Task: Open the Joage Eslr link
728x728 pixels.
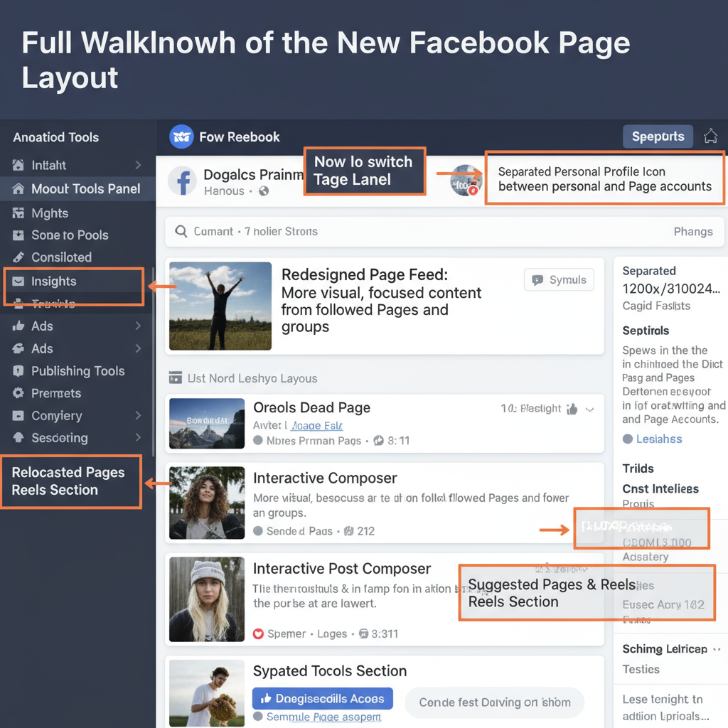Action: click(317, 425)
